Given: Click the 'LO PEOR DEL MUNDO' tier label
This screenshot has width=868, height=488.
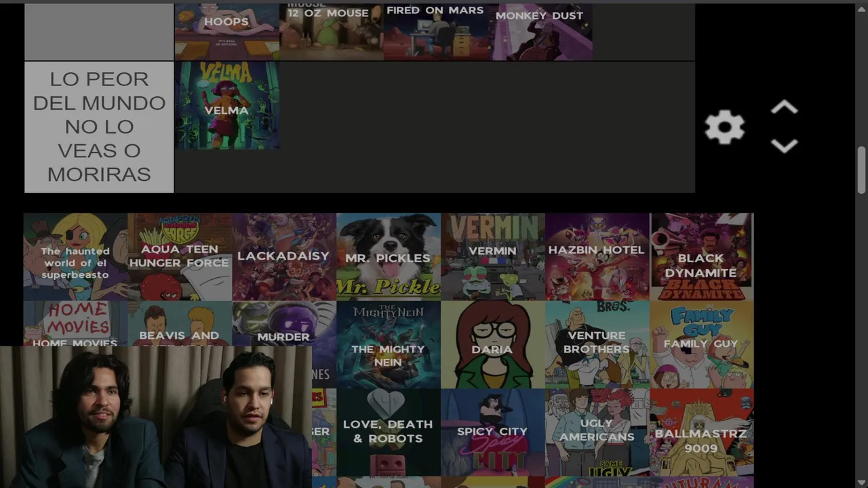Looking at the screenshot, I should pyautogui.click(x=99, y=127).
